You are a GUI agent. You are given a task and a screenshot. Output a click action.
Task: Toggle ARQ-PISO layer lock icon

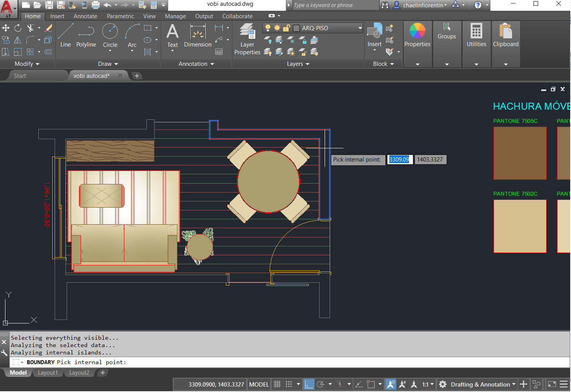coord(286,28)
